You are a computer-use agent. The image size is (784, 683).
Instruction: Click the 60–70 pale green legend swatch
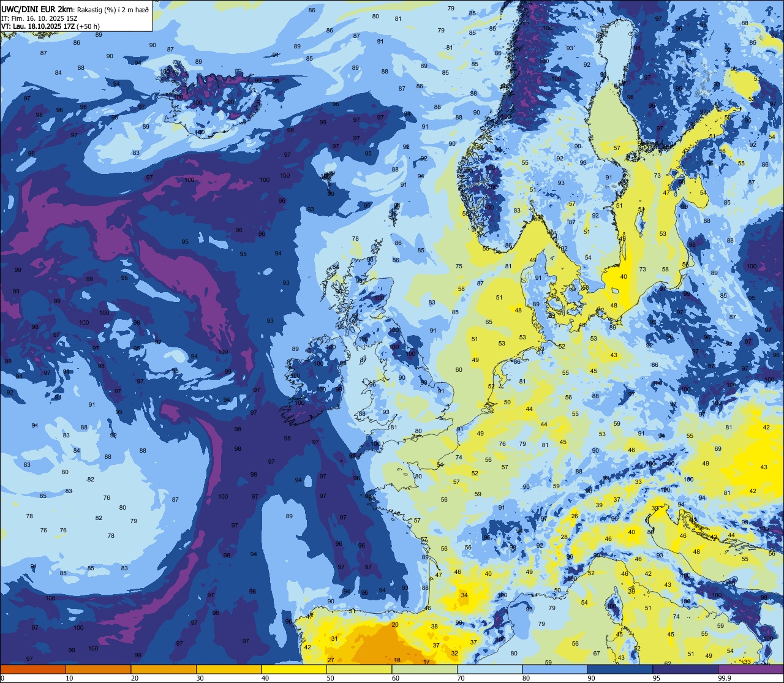[424, 669]
